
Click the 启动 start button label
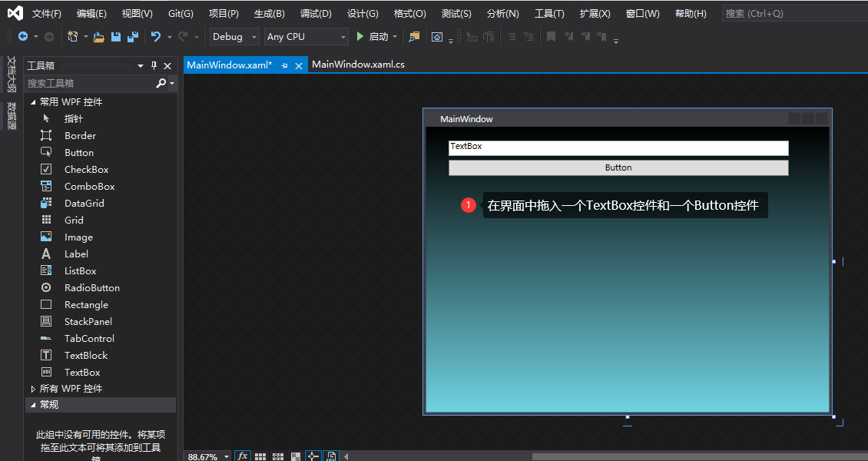[379, 37]
